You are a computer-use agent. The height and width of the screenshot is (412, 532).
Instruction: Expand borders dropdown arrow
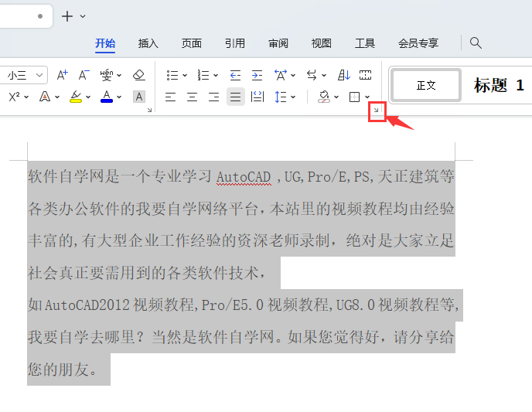367,97
